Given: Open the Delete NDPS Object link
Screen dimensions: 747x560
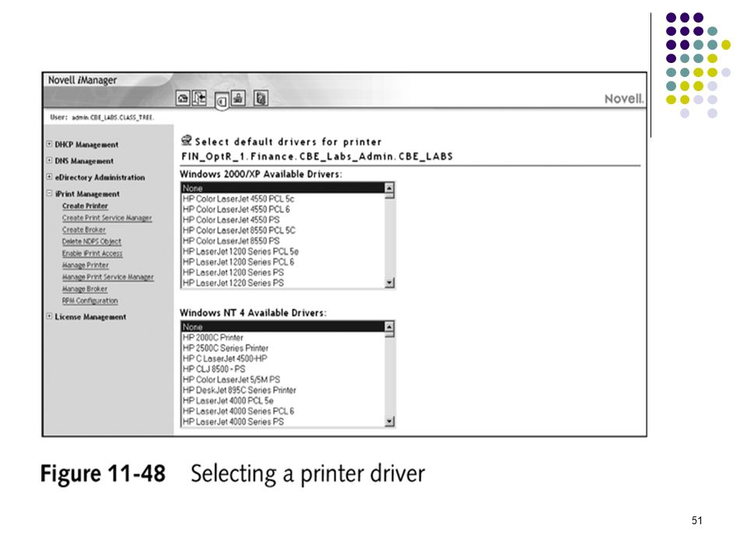Looking at the screenshot, I should (92, 241).
